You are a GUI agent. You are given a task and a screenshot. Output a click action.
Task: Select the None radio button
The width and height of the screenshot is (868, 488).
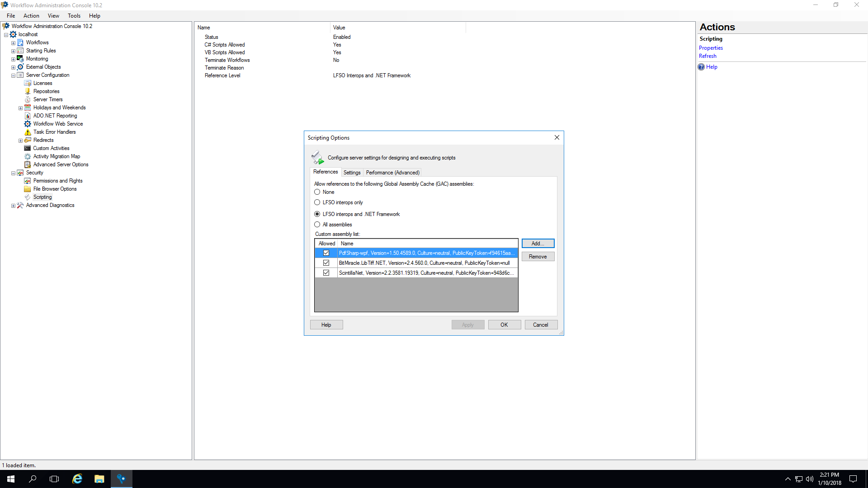[317, 192]
